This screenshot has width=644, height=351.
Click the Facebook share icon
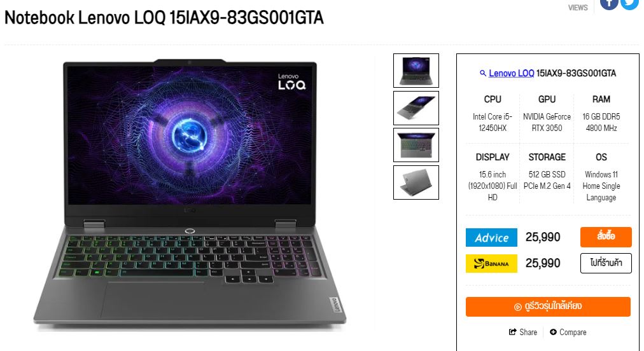pyautogui.click(x=608, y=3)
